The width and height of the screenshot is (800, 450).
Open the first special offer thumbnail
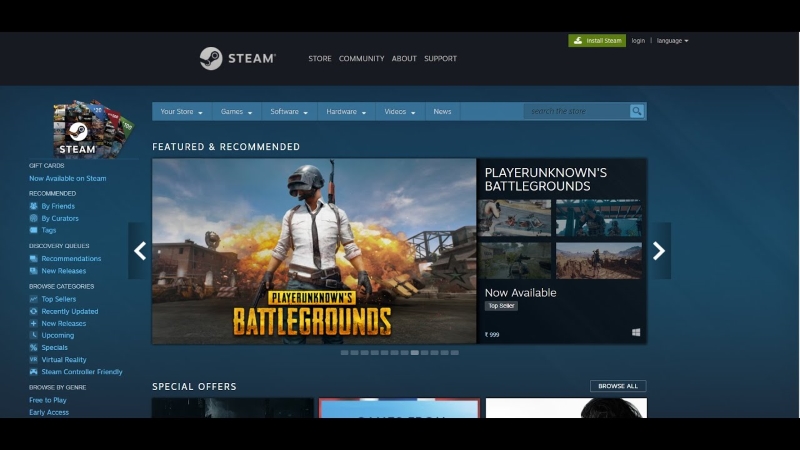233,408
